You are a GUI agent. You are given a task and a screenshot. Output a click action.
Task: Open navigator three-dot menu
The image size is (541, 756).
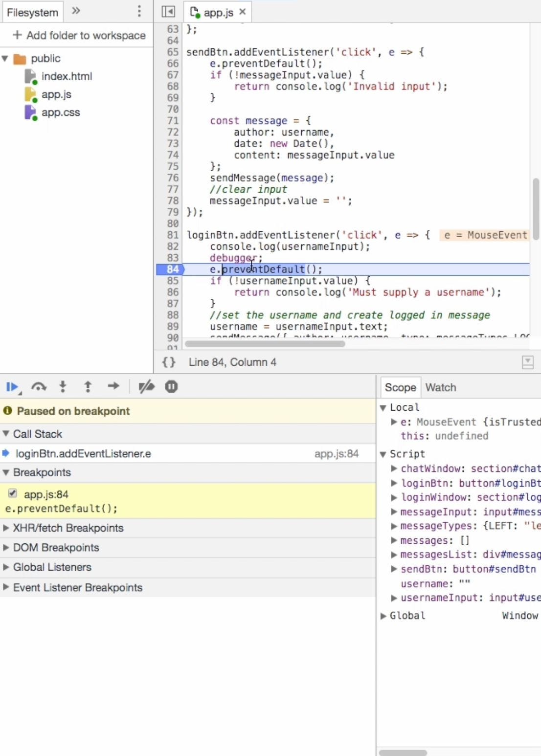[x=139, y=11]
